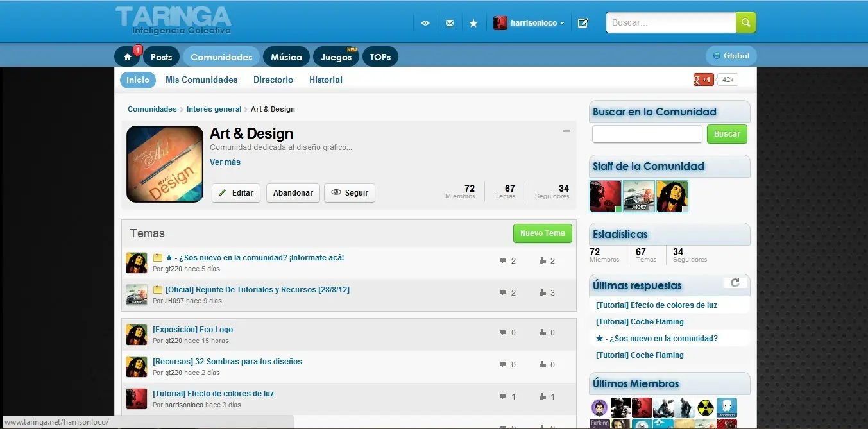Image resolution: width=868 pixels, height=429 pixels.
Task: Click avatar beside Rejunte De Tutoriales topic
Action: 137,295
